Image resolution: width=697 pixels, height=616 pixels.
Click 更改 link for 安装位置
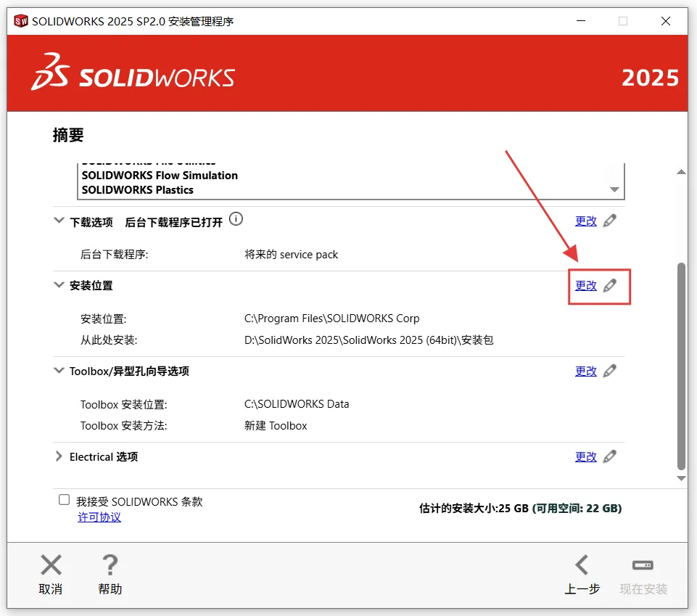point(586,286)
